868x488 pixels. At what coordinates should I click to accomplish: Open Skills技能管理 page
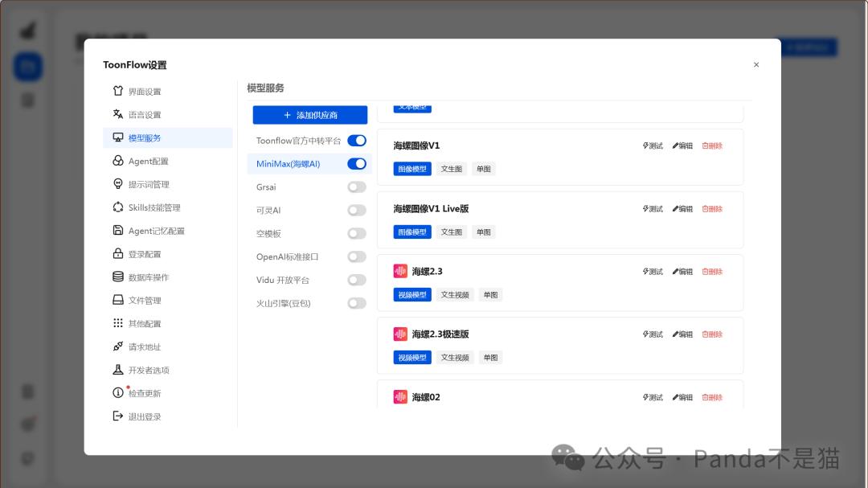[168, 207]
